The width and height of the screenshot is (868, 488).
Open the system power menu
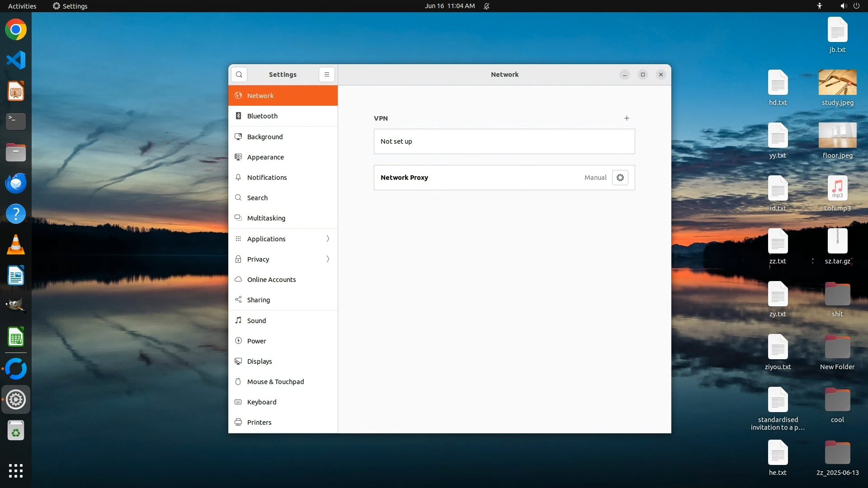click(x=856, y=6)
